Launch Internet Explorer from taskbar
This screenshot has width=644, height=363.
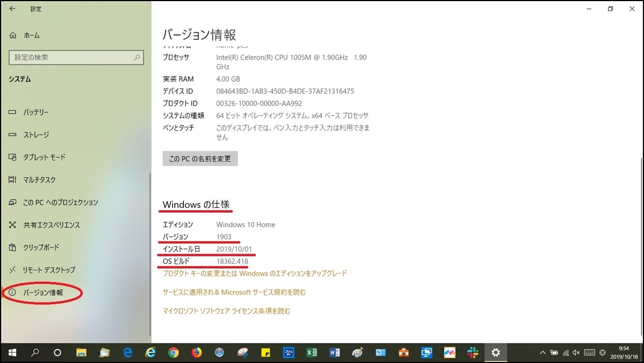click(150, 352)
